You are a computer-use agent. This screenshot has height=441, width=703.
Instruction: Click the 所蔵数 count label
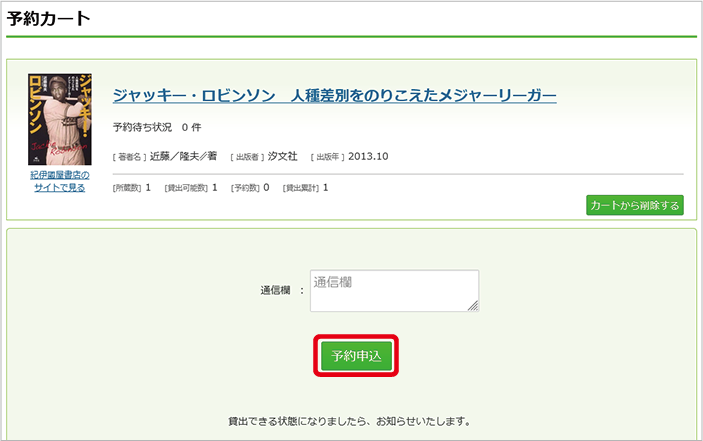point(127,188)
